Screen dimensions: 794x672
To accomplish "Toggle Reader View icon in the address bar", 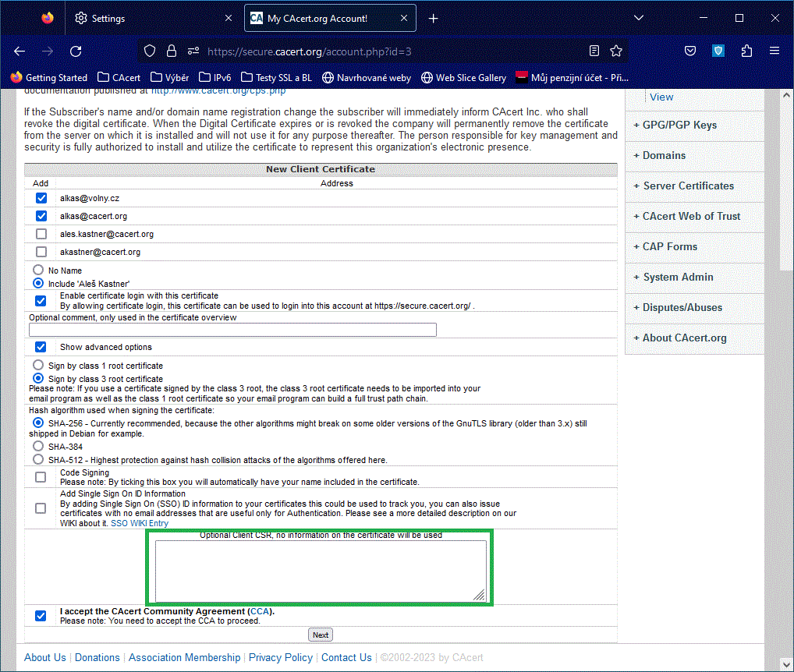I will tap(594, 51).
